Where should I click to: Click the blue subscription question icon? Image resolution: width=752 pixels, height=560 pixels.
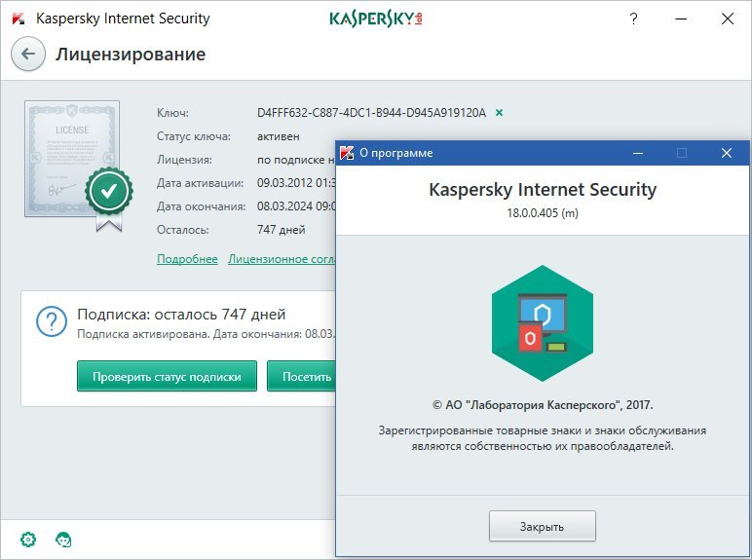[x=52, y=321]
